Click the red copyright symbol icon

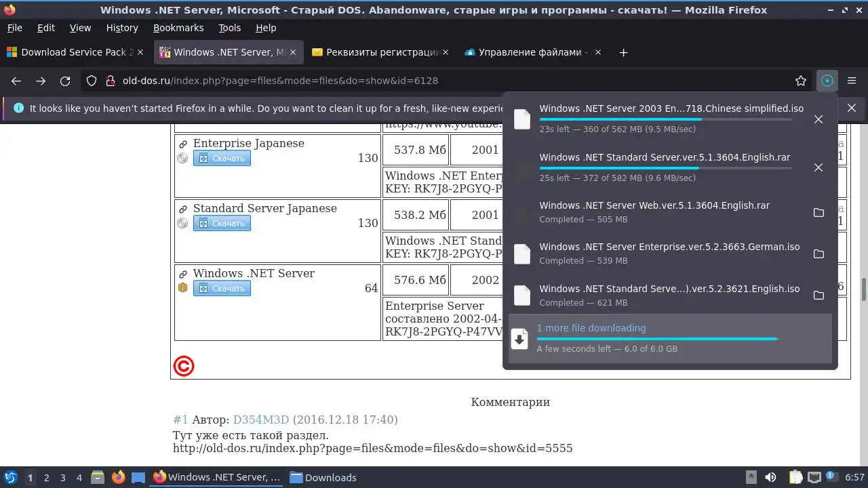184,366
